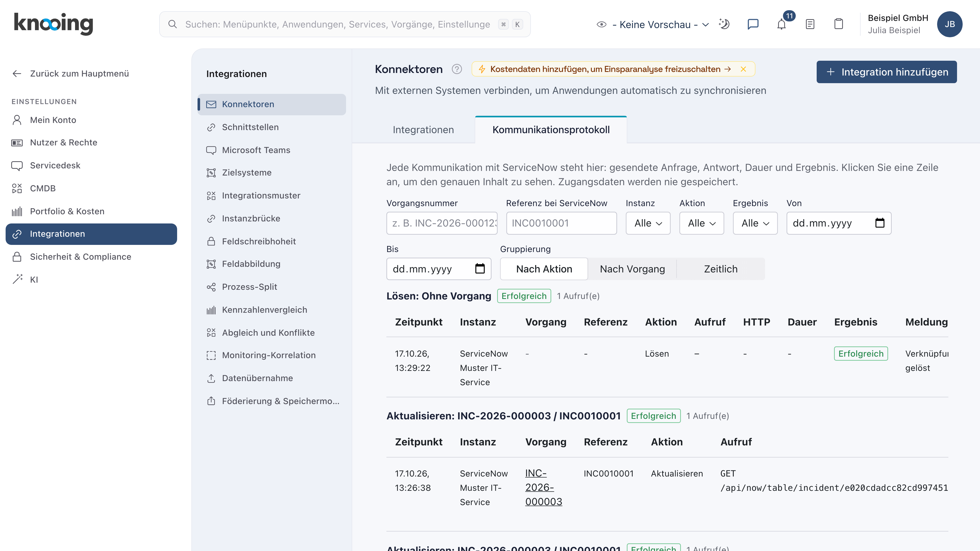Viewport: 980px width, 551px height.
Task: Dismiss the Kostendaten banner with X
Action: (743, 69)
